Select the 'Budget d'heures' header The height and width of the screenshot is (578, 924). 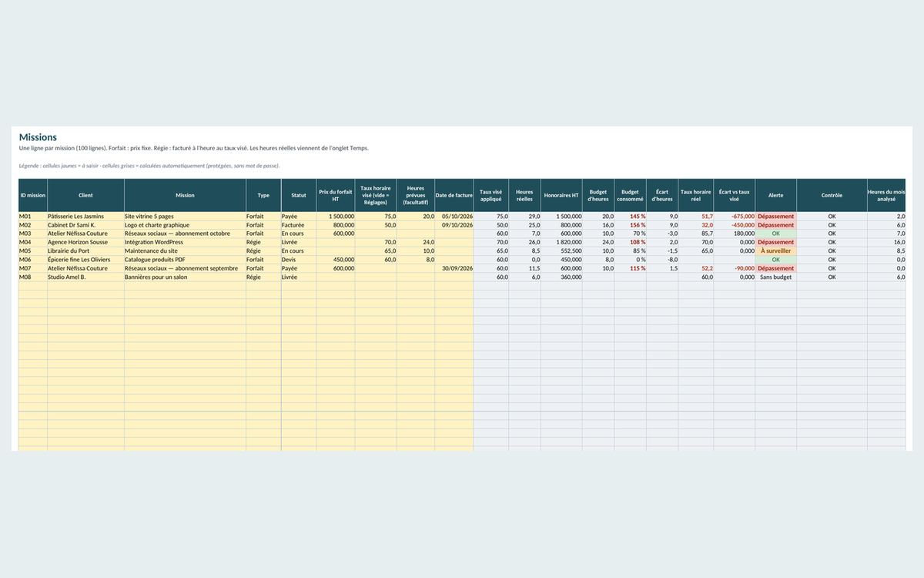point(598,196)
